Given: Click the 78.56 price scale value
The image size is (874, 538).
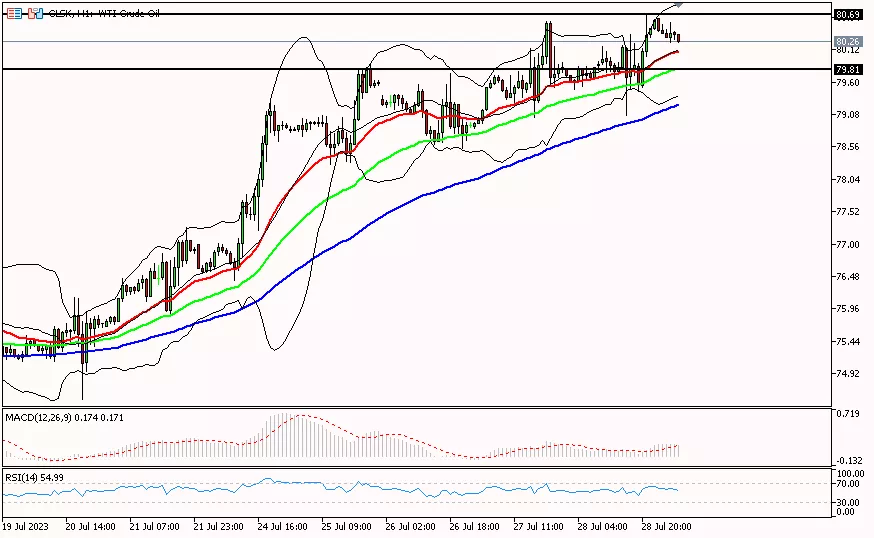Looking at the screenshot, I should click(x=848, y=147).
